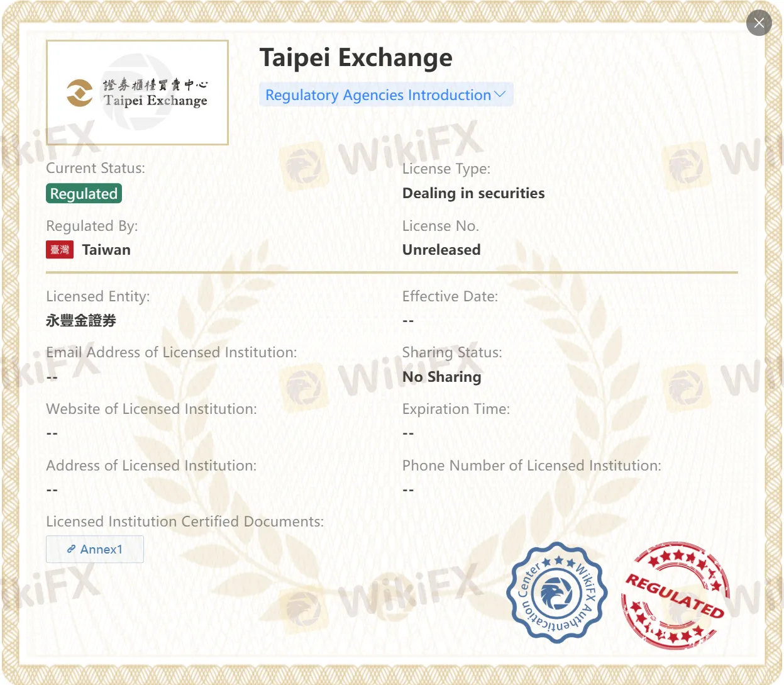Image resolution: width=784 pixels, height=685 pixels.
Task: Click the WikiFX Authentication Center blue seal
Action: (557, 593)
